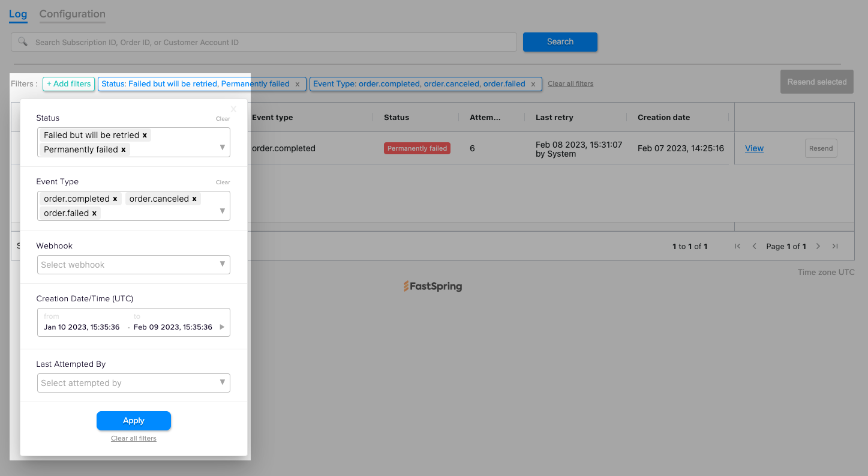Click Clear all filters in filter bar

570,84
